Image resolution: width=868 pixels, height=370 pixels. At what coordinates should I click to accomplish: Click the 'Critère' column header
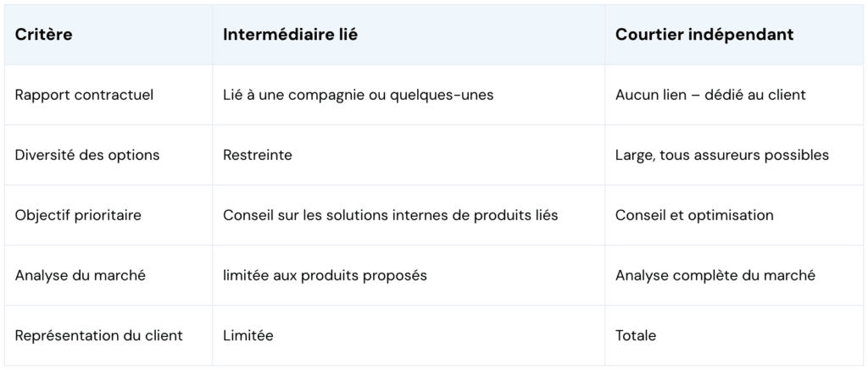coord(43,35)
